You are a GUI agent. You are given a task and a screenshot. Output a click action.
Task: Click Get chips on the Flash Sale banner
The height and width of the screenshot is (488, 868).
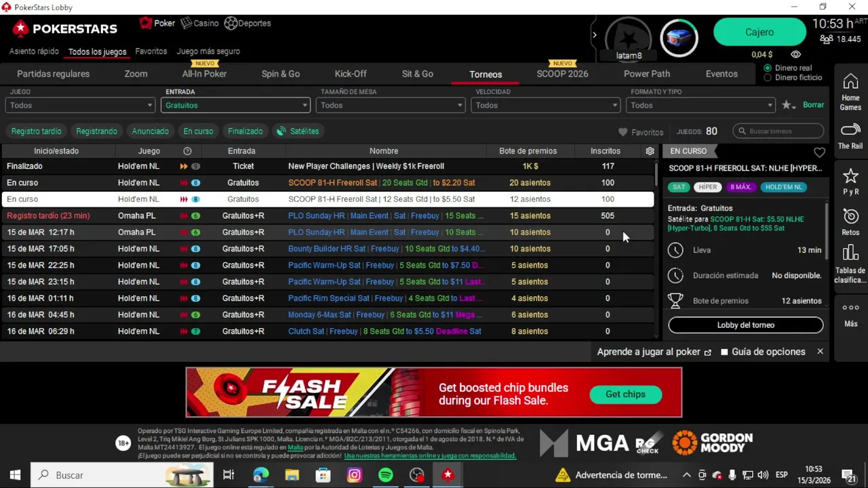pos(625,394)
